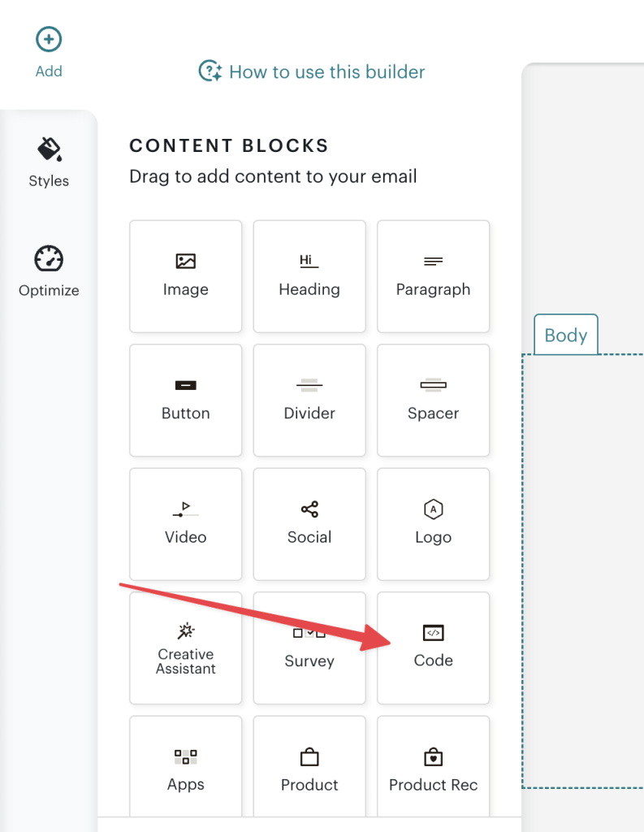Viewport: 644px width, 832px height.
Task: Pick the Product block
Action: click(x=309, y=768)
